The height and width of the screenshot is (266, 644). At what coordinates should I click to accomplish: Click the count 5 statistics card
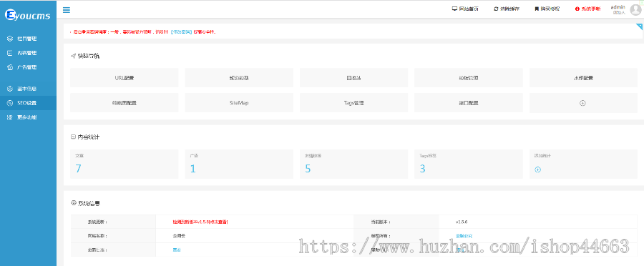click(353, 164)
